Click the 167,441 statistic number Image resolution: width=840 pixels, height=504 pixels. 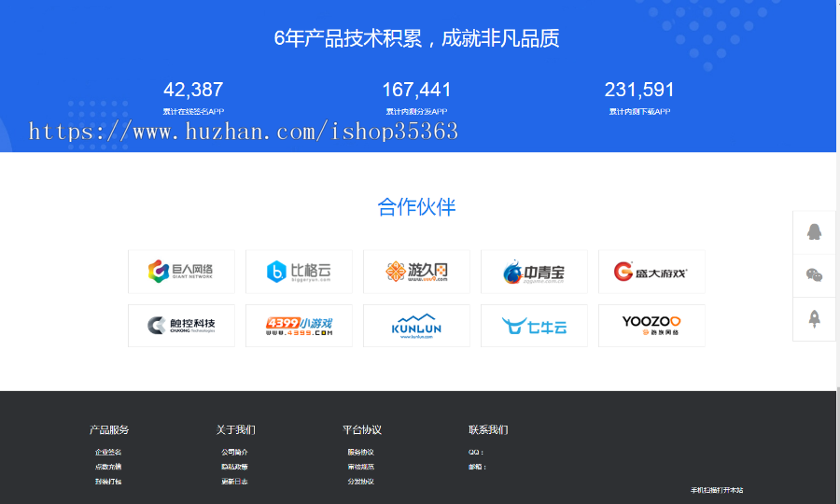[416, 90]
